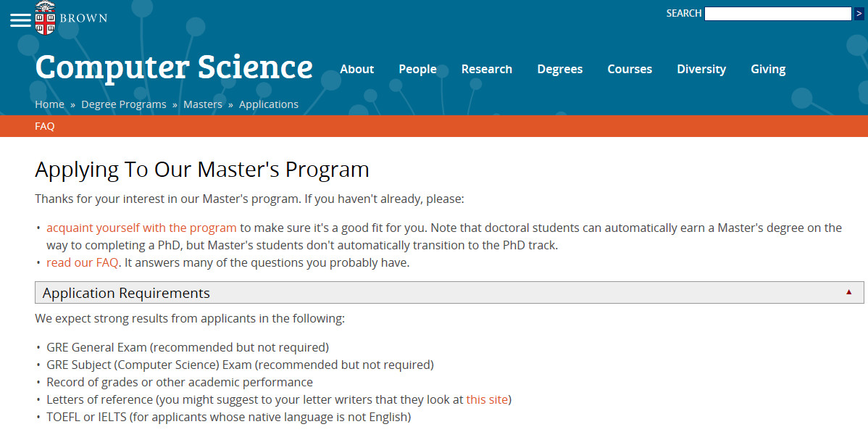Click the Application Requirements header bar
The width and height of the screenshot is (868, 432).
point(435,293)
